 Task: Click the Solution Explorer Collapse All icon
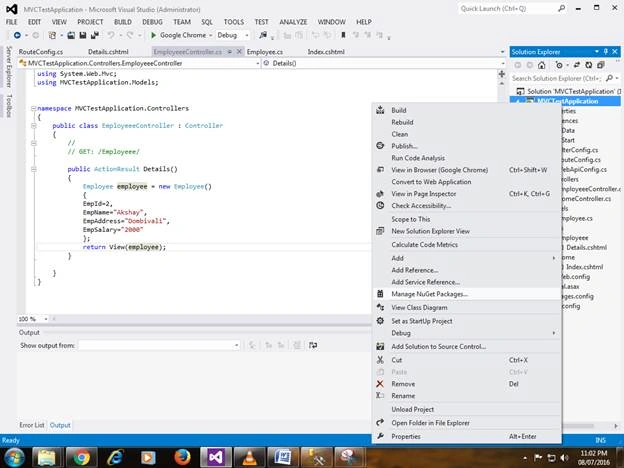coord(601,65)
